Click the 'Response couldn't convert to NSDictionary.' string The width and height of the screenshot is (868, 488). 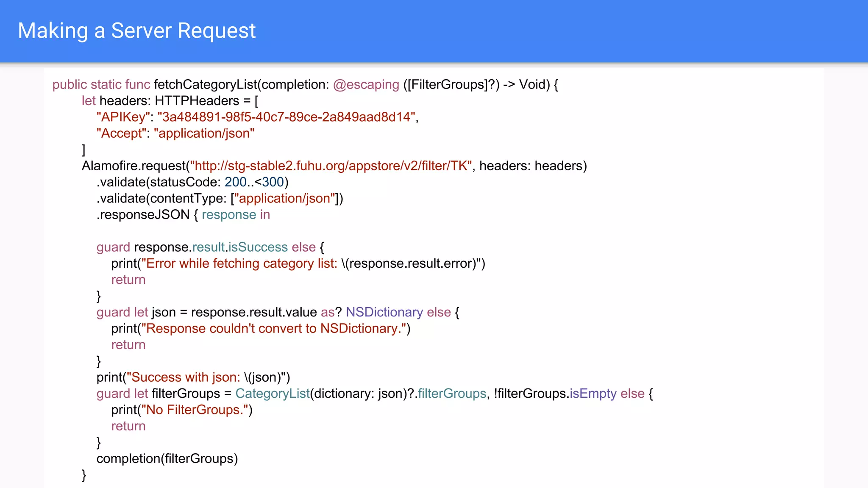tap(274, 329)
